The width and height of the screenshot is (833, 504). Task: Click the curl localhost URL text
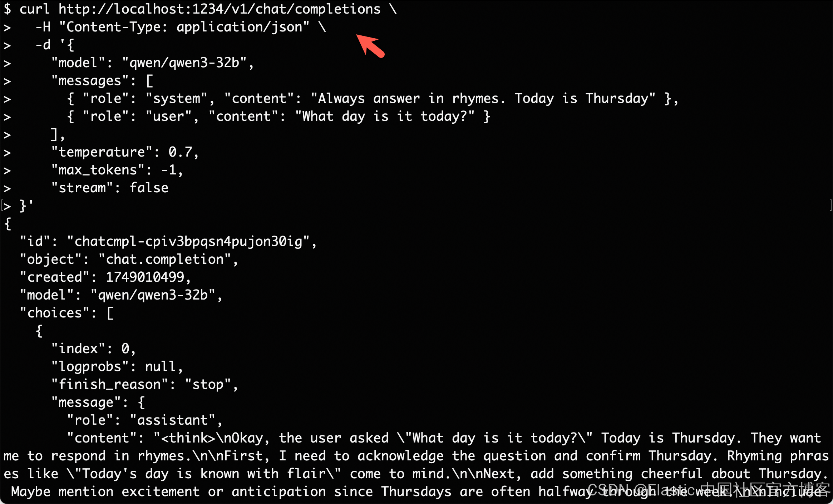(220, 9)
